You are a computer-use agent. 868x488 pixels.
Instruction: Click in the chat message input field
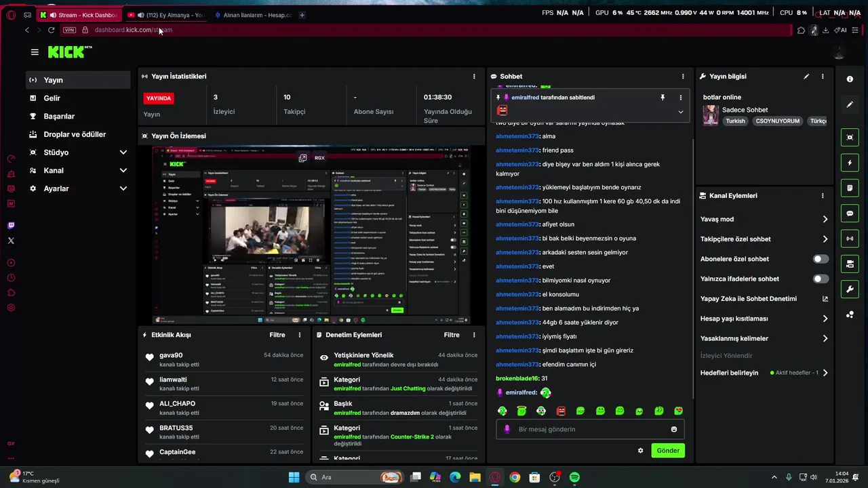click(590, 429)
